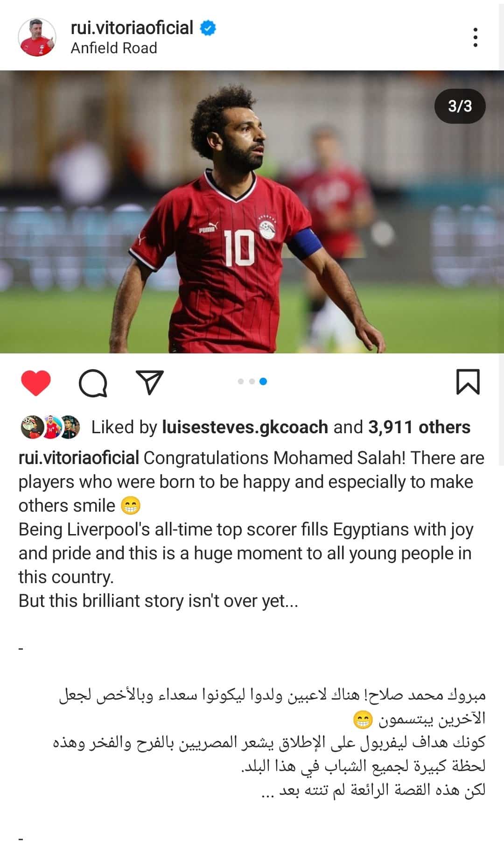Jump to second carousel dot
The height and width of the screenshot is (852, 504).
(x=252, y=381)
